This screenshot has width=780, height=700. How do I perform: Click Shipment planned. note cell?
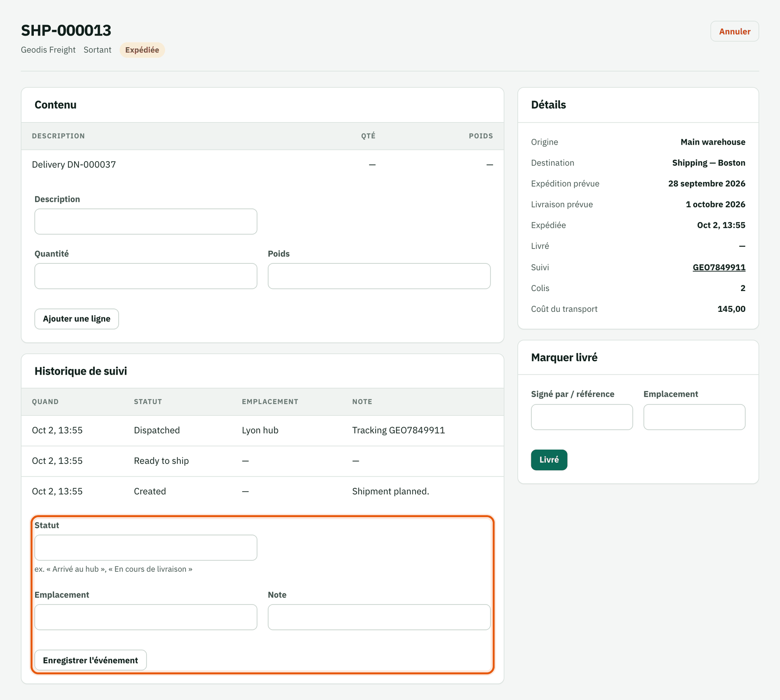pos(390,491)
